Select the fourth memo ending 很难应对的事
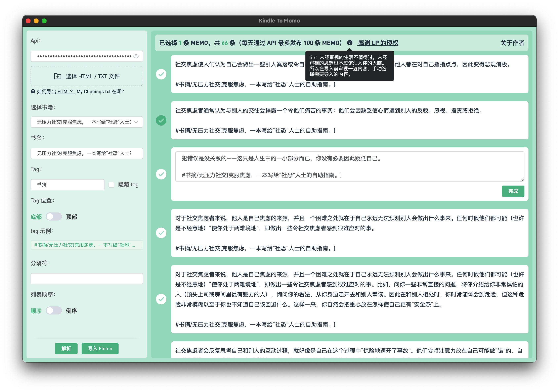Viewport: 559px width, 392px height. click(x=161, y=233)
